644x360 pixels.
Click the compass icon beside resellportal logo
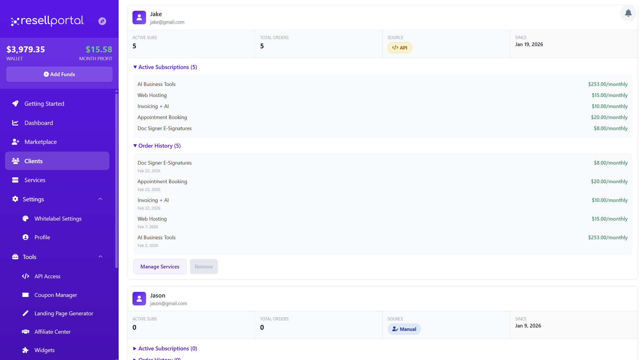102,21
